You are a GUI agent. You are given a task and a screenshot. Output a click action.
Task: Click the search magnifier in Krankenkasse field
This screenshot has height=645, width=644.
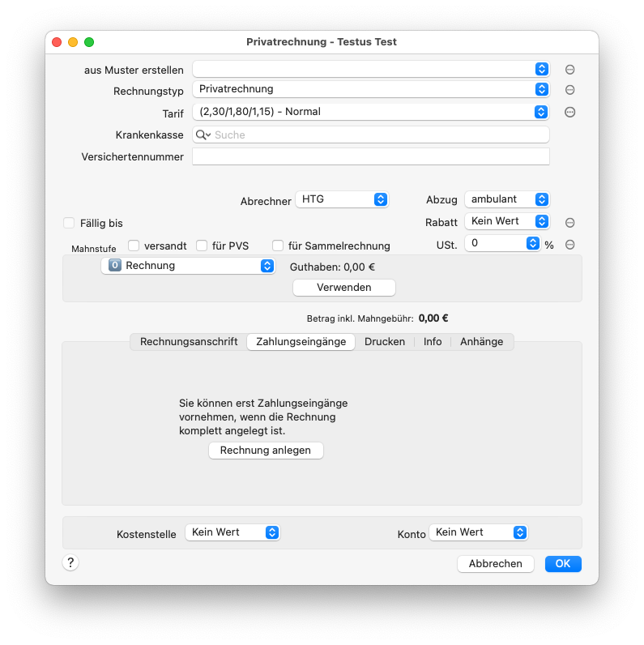(203, 135)
